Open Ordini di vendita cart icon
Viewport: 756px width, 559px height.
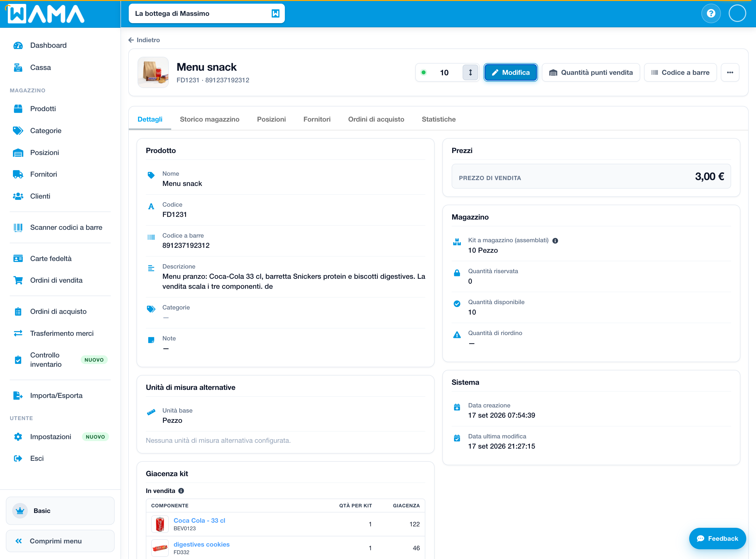click(x=18, y=280)
